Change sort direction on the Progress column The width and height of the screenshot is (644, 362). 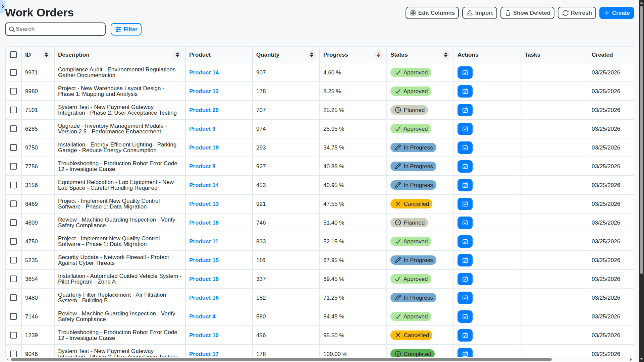click(378, 55)
